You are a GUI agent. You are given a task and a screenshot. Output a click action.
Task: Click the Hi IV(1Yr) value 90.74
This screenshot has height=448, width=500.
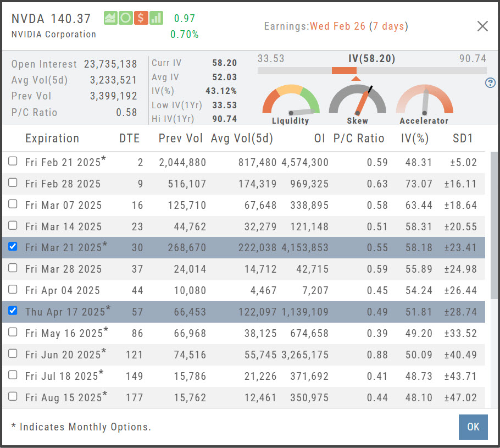[x=225, y=119]
